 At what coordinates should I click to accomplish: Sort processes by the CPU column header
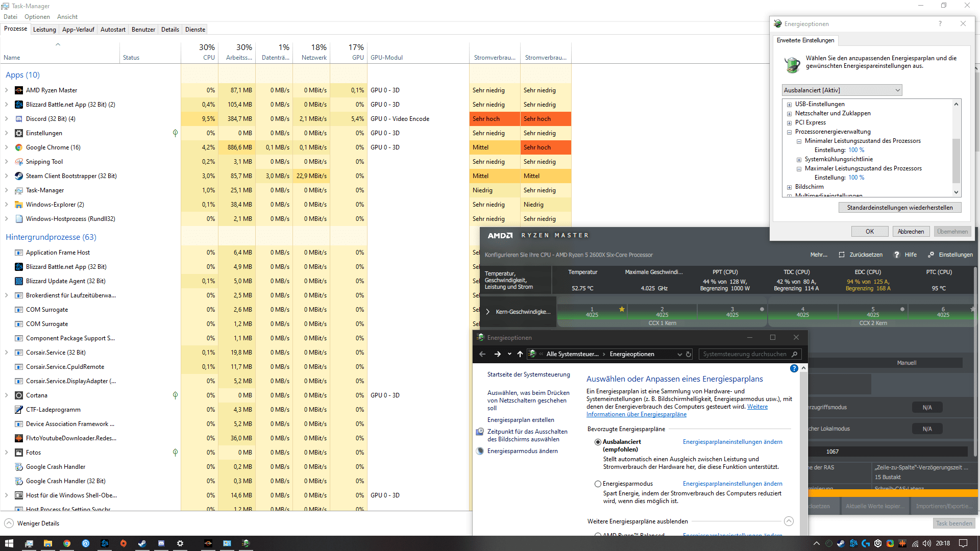coord(200,52)
